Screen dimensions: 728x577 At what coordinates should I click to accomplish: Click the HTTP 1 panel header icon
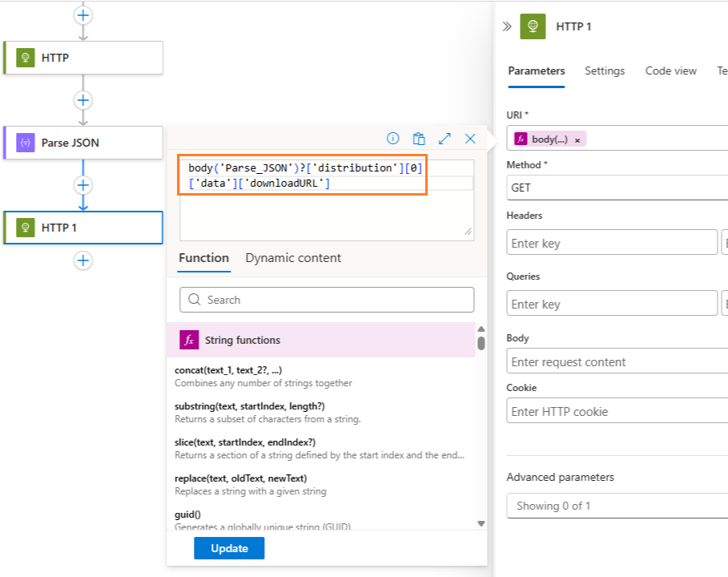coord(533,26)
